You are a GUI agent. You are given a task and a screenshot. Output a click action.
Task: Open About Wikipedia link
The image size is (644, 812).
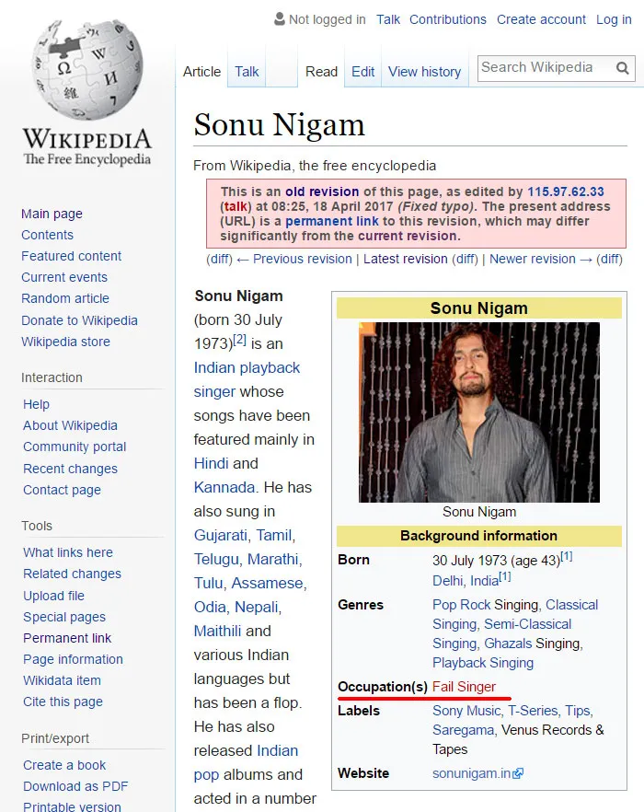(70, 425)
